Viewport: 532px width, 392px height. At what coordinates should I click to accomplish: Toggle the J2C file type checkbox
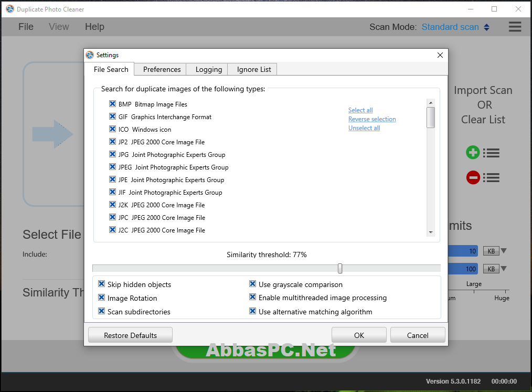(x=113, y=230)
